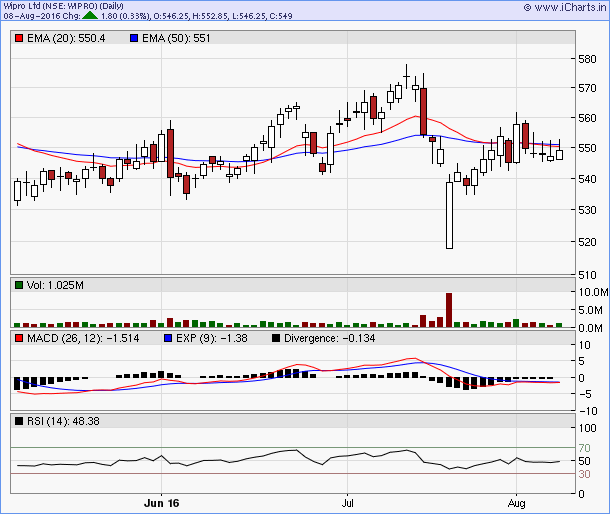The image size is (610, 514).
Task: Click the close price C:549
Action: (280, 16)
